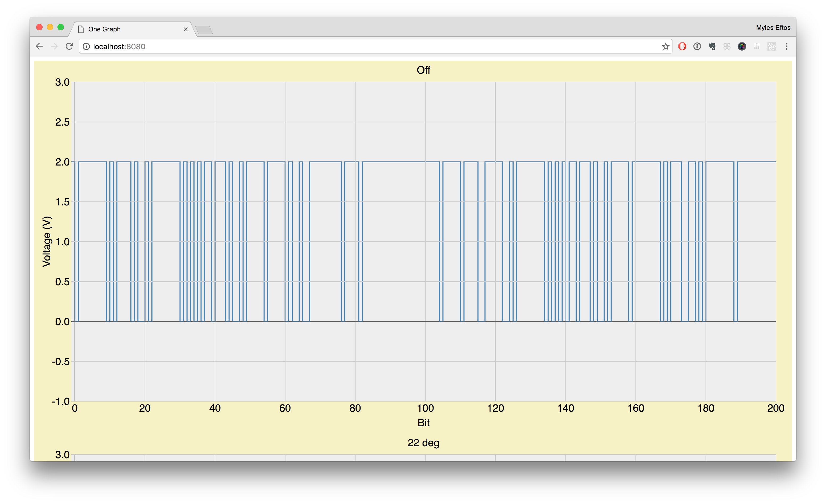
Task: Close the One Graph tab
Action: pyautogui.click(x=185, y=29)
